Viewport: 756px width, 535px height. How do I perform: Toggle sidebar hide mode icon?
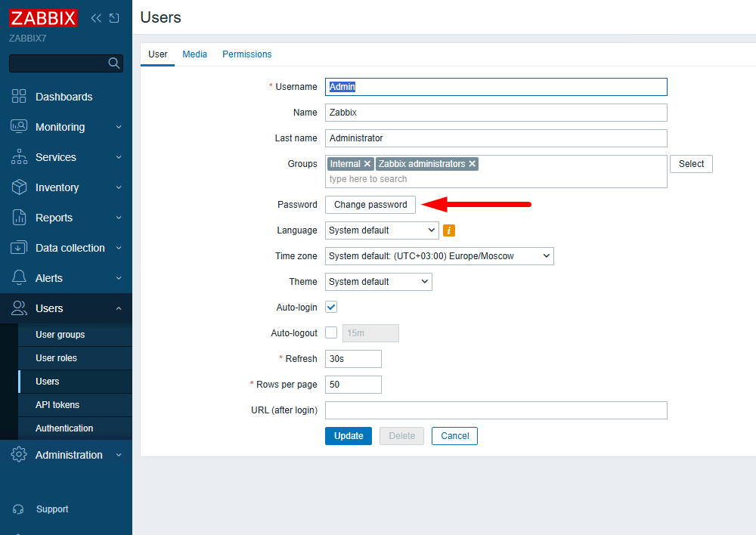[x=114, y=18]
